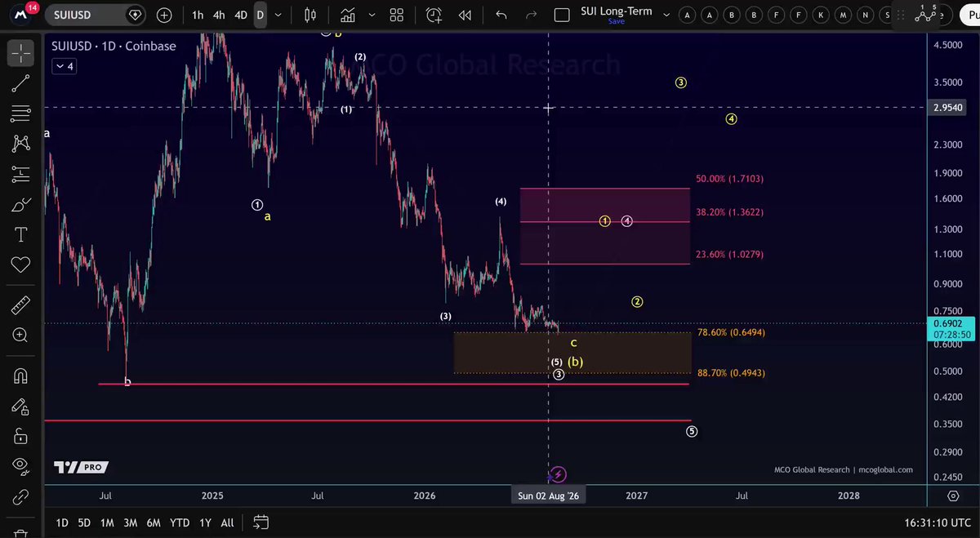This screenshot has height=538, width=980.
Task: Select the brush drawing tool
Action: point(20,205)
